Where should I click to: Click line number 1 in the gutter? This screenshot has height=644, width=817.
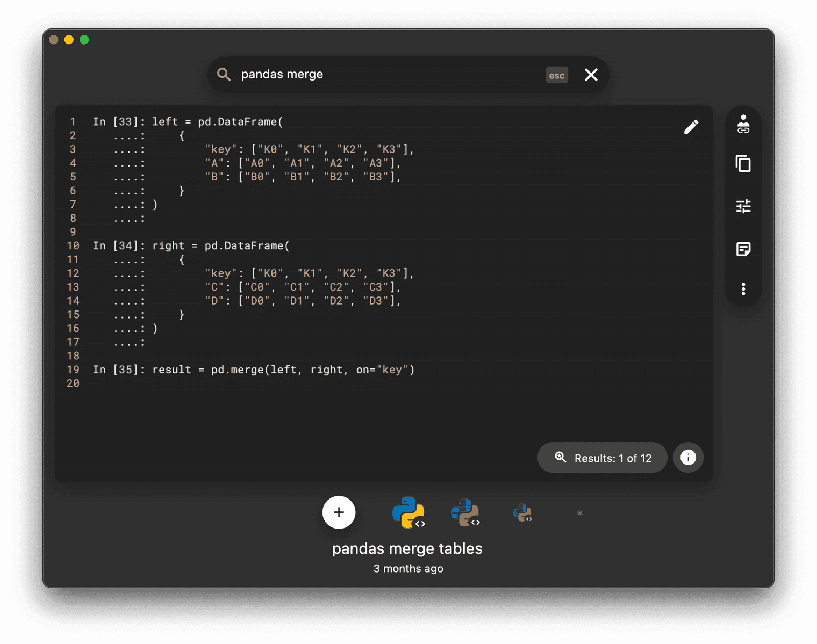click(73, 122)
